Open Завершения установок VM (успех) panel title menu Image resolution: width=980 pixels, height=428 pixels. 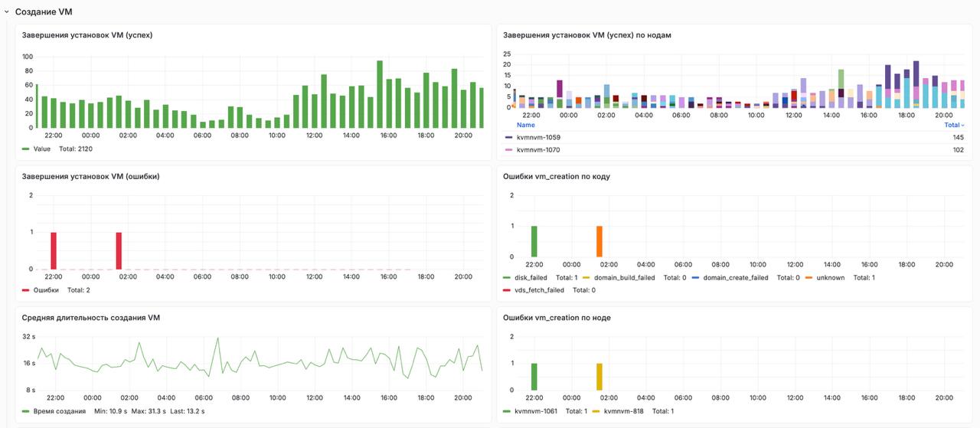coord(87,35)
